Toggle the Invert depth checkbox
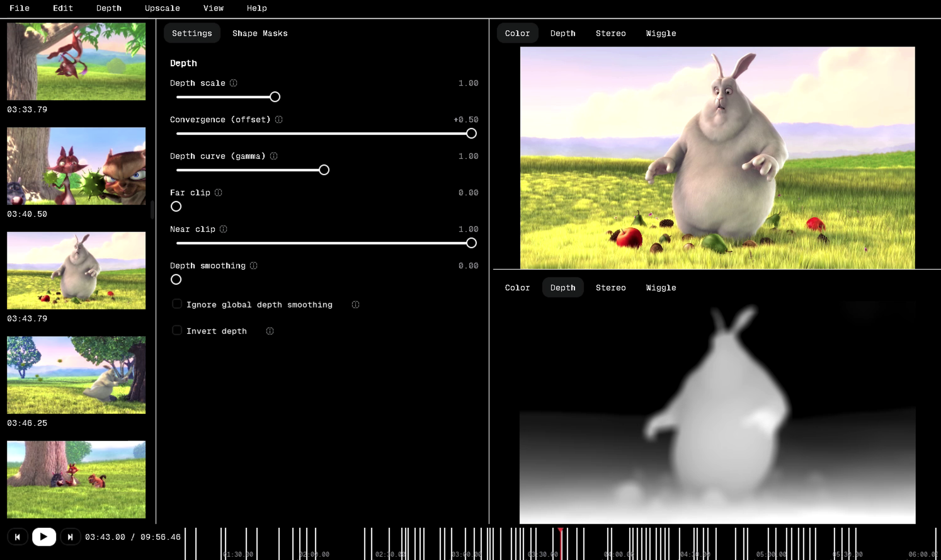 tap(177, 331)
